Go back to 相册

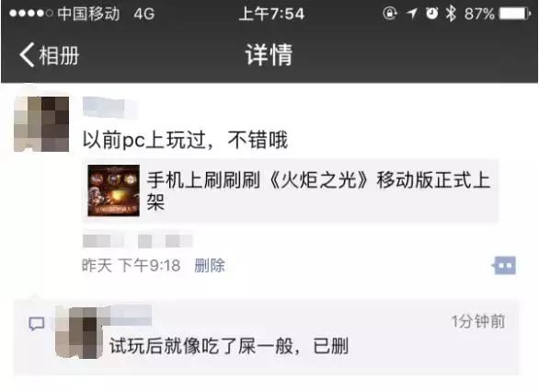49,55
